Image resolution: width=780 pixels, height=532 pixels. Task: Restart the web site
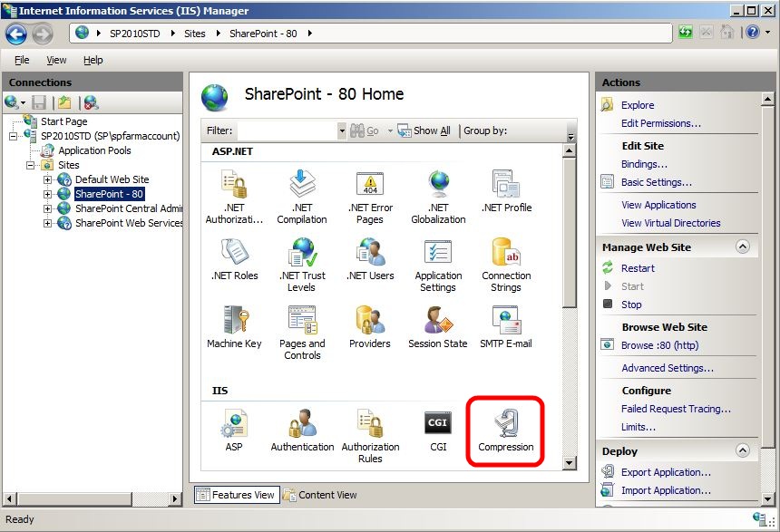coord(638,268)
